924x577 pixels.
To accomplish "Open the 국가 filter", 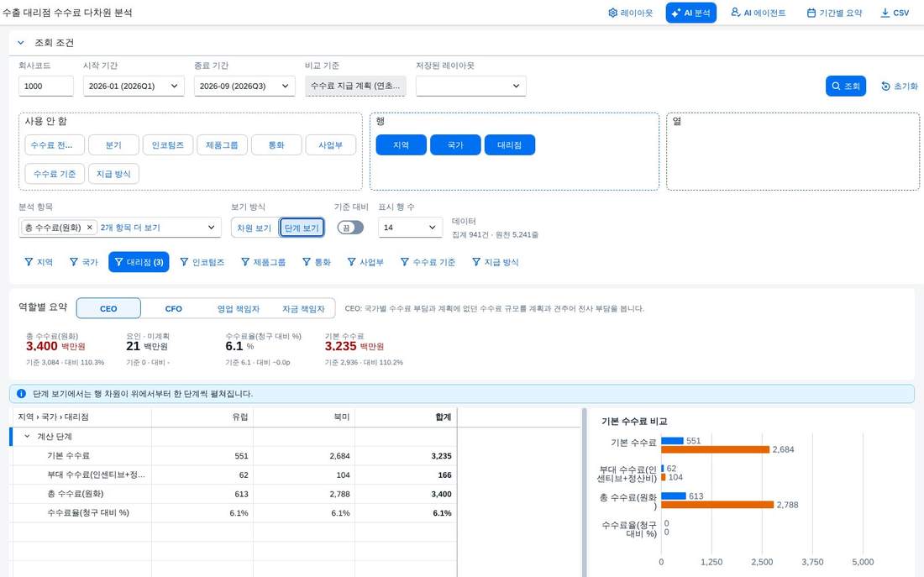I will tap(84, 262).
